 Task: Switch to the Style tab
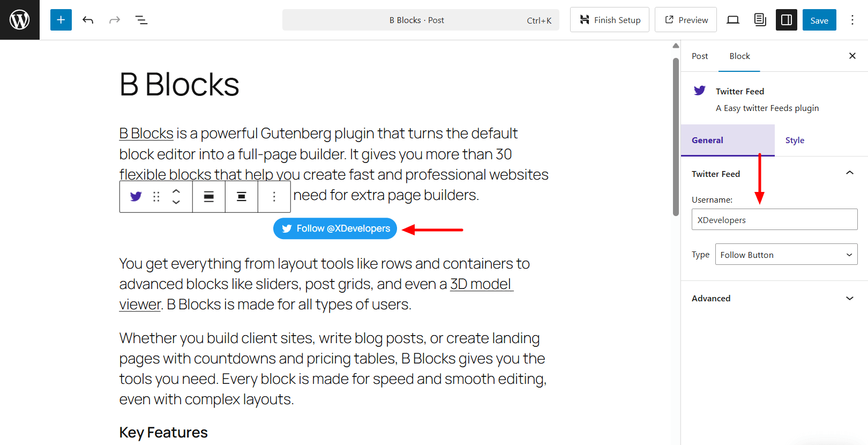(x=795, y=140)
